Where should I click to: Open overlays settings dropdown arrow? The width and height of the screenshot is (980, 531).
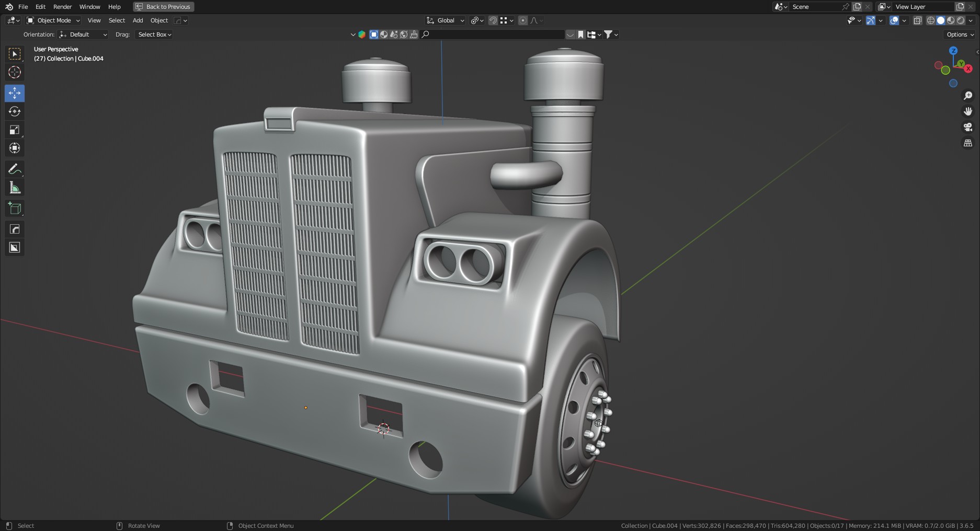(904, 20)
